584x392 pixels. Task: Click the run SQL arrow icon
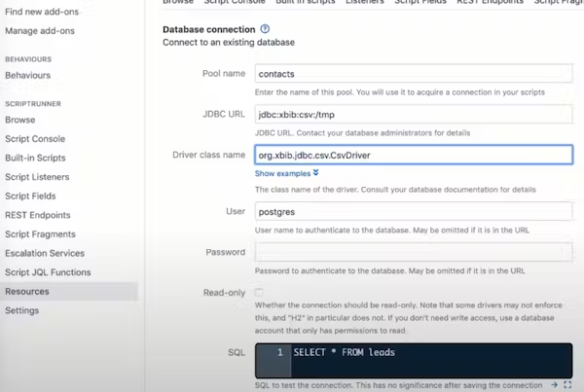(x=554, y=385)
